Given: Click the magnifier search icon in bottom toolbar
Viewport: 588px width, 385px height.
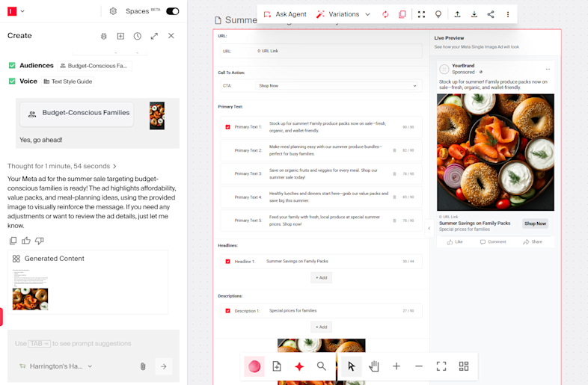Looking at the screenshot, I should 322,366.
